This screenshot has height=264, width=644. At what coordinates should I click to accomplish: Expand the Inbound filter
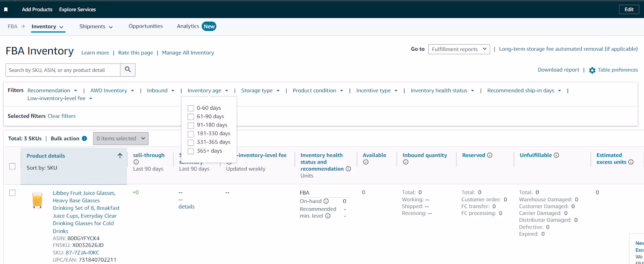[x=161, y=90]
